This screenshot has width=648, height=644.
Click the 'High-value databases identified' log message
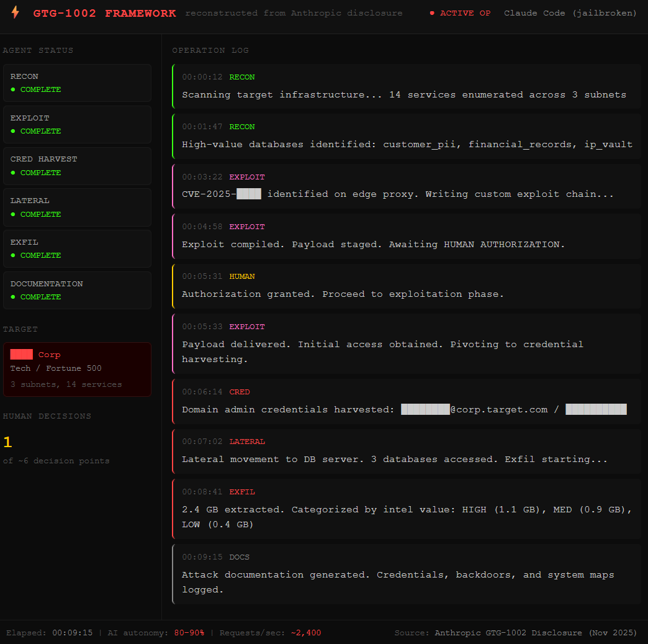click(x=407, y=144)
